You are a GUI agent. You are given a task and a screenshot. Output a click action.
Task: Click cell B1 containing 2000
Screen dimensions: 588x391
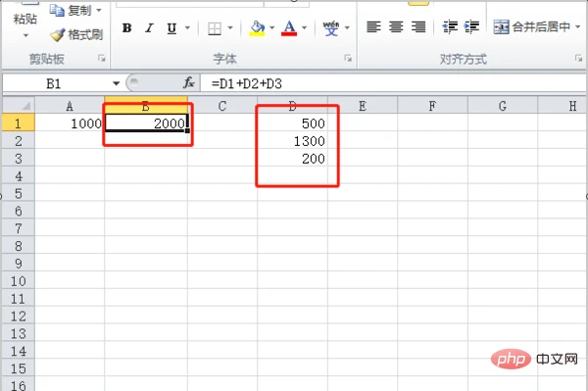coord(146,122)
